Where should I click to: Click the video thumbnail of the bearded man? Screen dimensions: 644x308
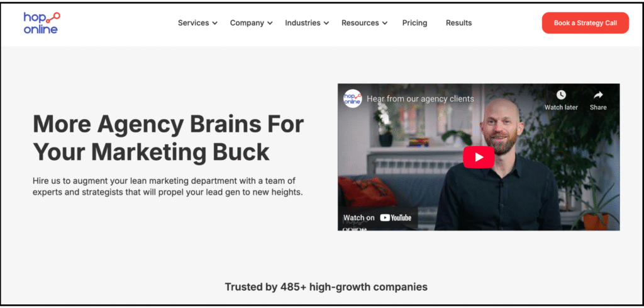[479, 157]
